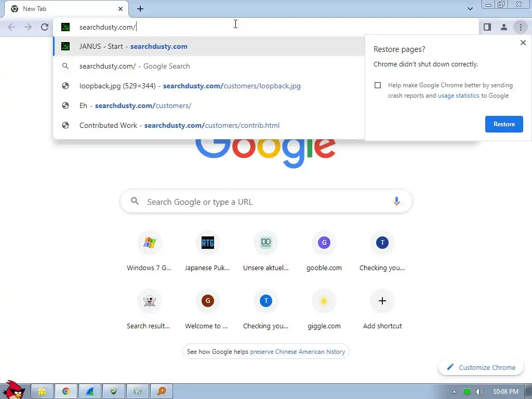Close the New Tab tab
Image resolution: width=532 pixels, height=399 pixels.
click(121, 9)
